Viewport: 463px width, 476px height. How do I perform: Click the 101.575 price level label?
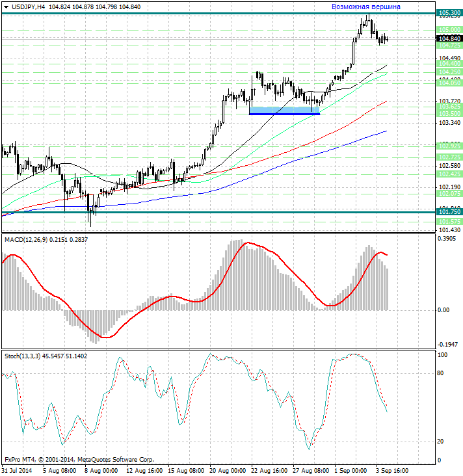[x=449, y=222]
